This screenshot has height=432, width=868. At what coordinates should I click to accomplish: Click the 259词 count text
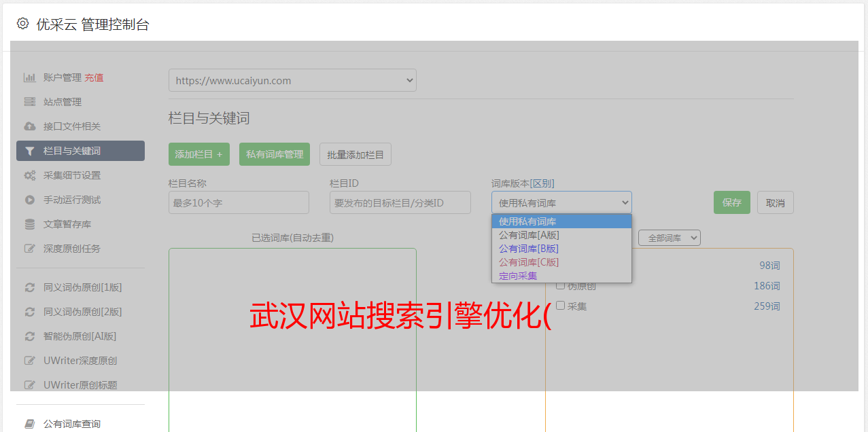[x=767, y=306]
